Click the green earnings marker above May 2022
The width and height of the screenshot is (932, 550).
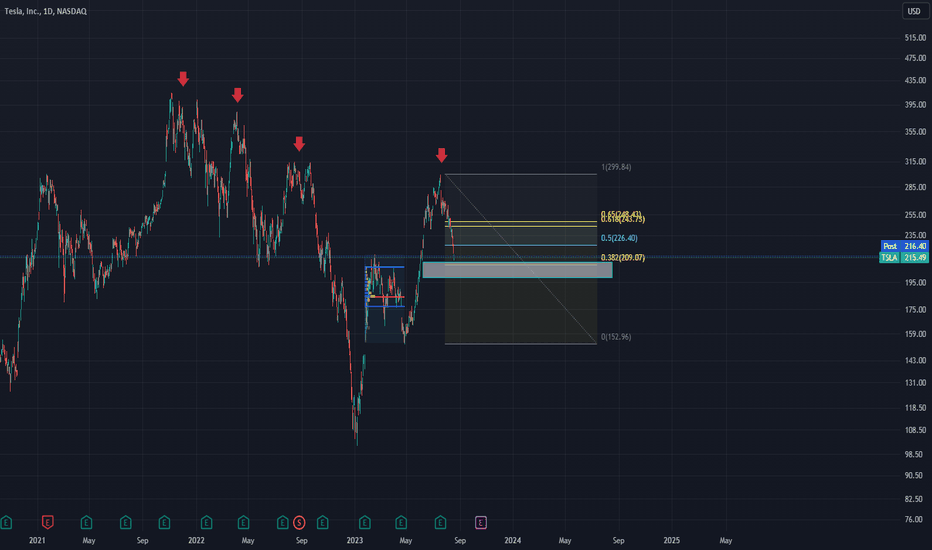tap(243, 523)
